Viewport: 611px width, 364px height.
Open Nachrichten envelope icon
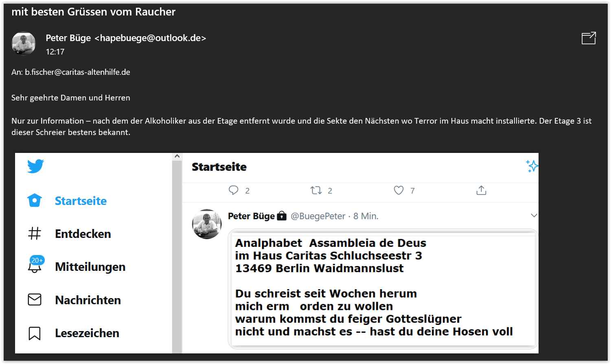[x=35, y=300]
